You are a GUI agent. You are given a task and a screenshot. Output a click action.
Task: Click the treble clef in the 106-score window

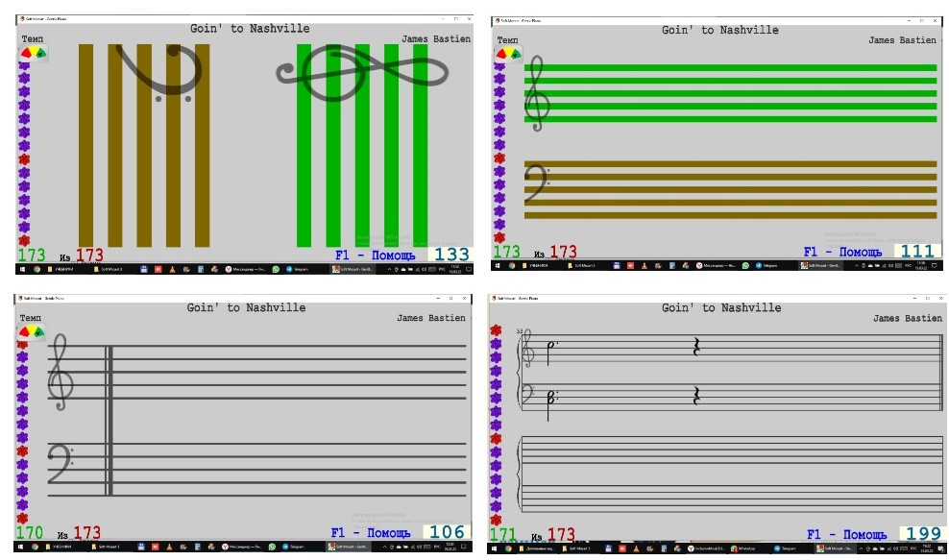pos(61,373)
